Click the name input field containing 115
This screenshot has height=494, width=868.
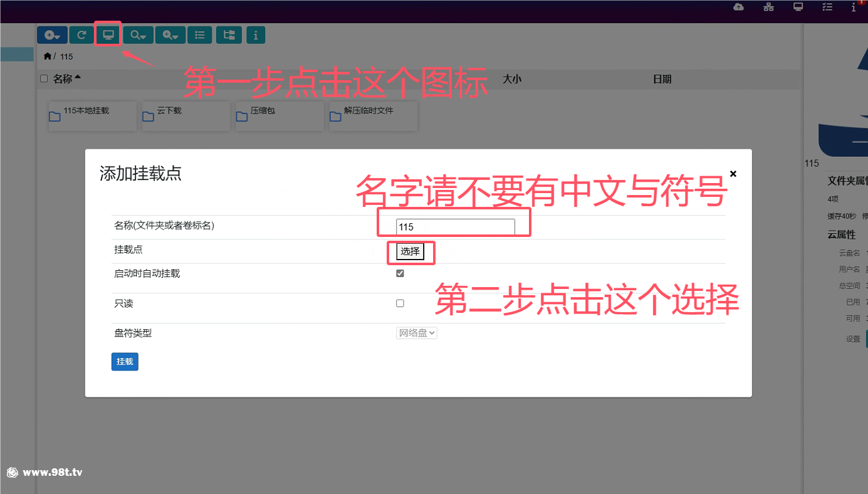click(x=456, y=227)
